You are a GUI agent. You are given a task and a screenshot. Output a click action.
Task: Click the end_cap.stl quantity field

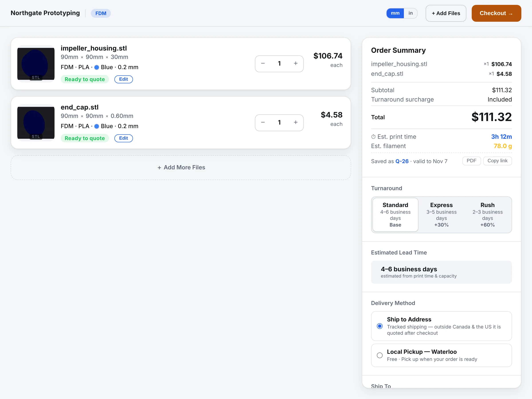tap(279, 123)
